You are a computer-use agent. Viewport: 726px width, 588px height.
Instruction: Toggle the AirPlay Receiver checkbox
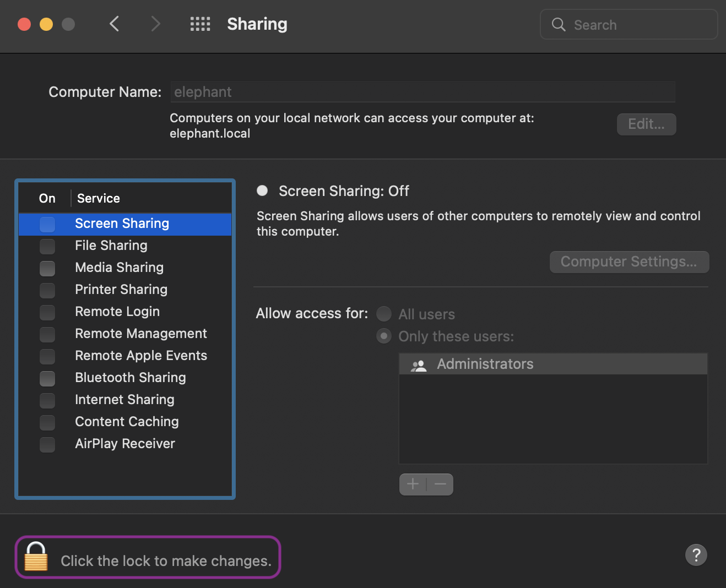coord(47,444)
